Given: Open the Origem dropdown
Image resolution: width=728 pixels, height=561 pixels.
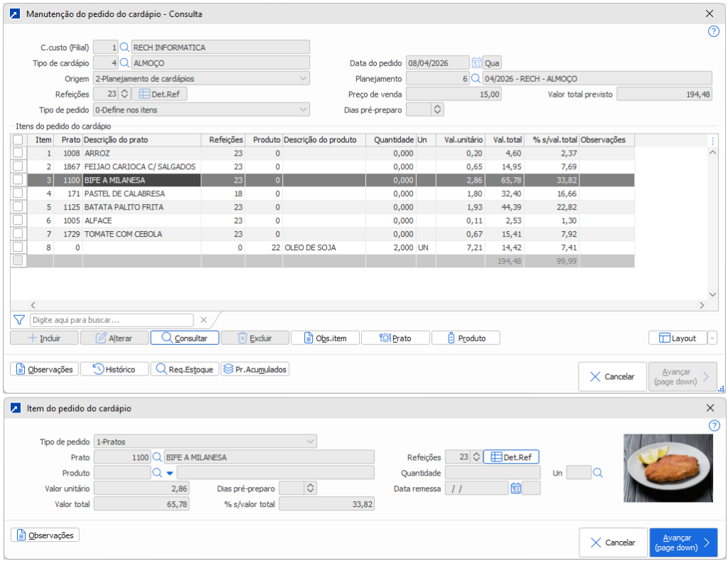Looking at the screenshot, I should click(x=303, y=78).
